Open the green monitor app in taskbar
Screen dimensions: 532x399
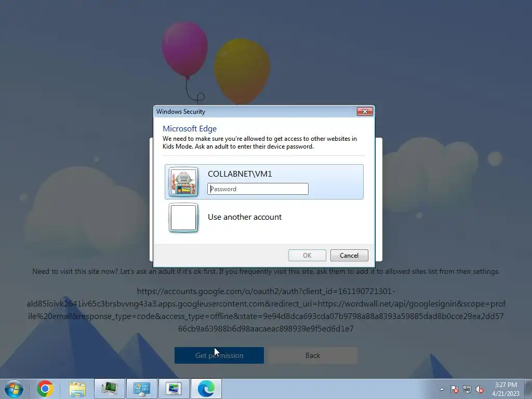[x=110, y=389]
